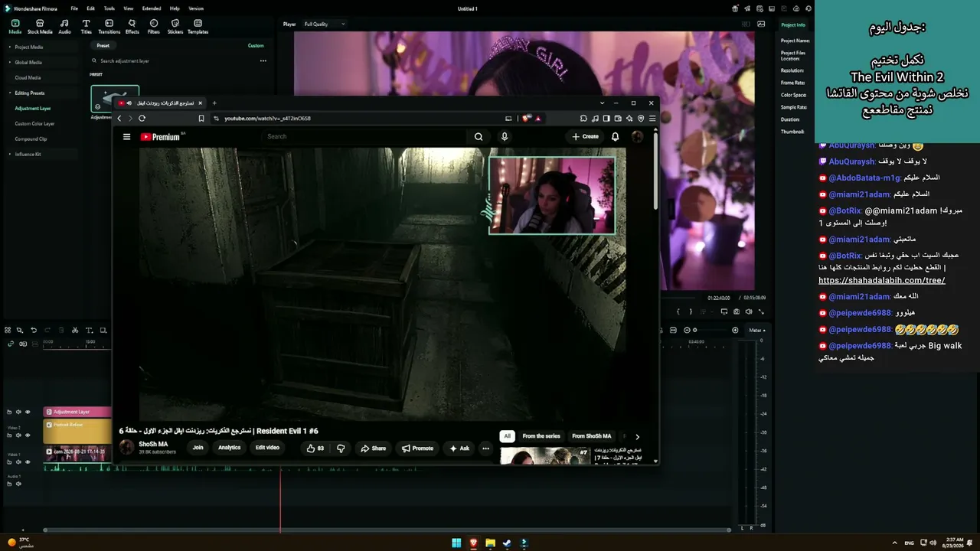Screen dimensions: 980x551
Task: Expand the Project Media tree item
Action: click(10, 47)
